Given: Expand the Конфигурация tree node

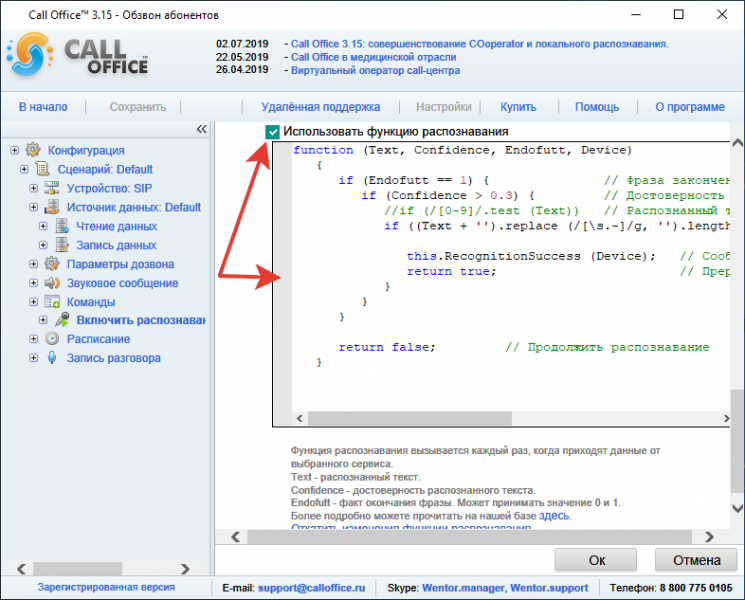Looking at the screenshot, I should tap(15, 150).
